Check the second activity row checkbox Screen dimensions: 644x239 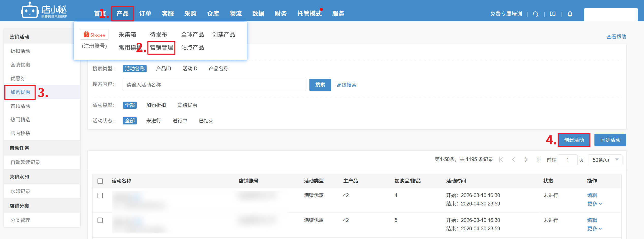coord(100,220)
